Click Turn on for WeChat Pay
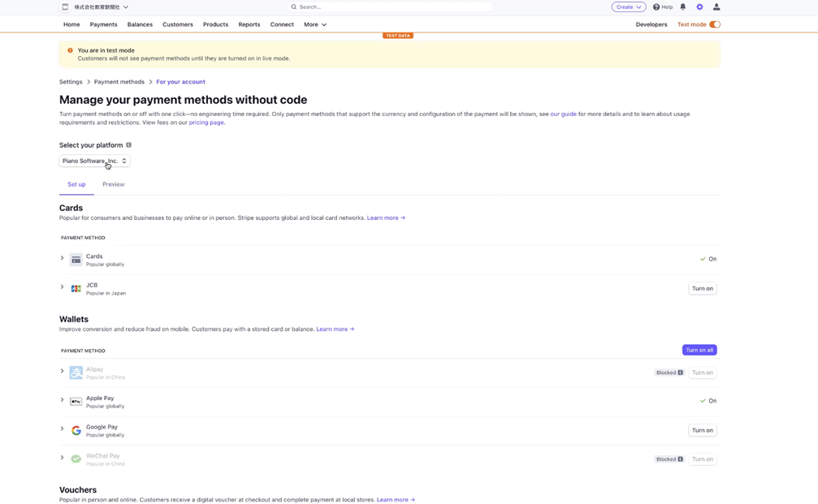 702,459
